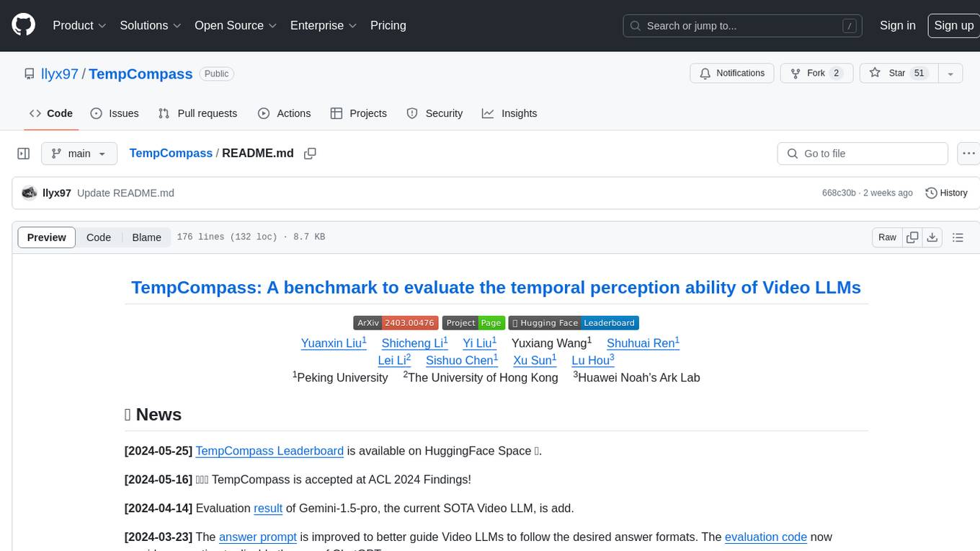Open the GitHub homepage logo
Screen dimensions: 980x551
click(23, 25)
